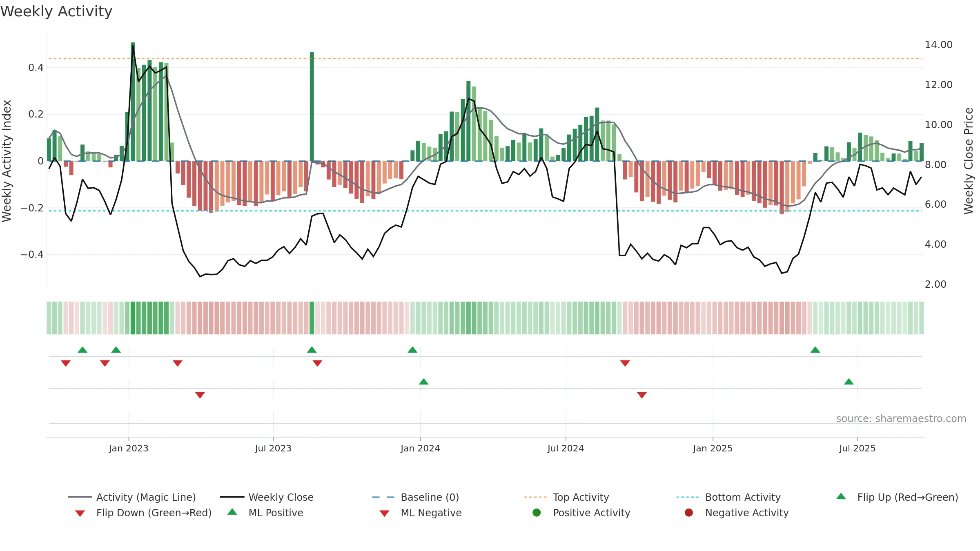Image resolution: width=980 pixels, height=551 pixels.
Task: Click the tallest green bar near Jan 2023
Action: pos(133,102)
